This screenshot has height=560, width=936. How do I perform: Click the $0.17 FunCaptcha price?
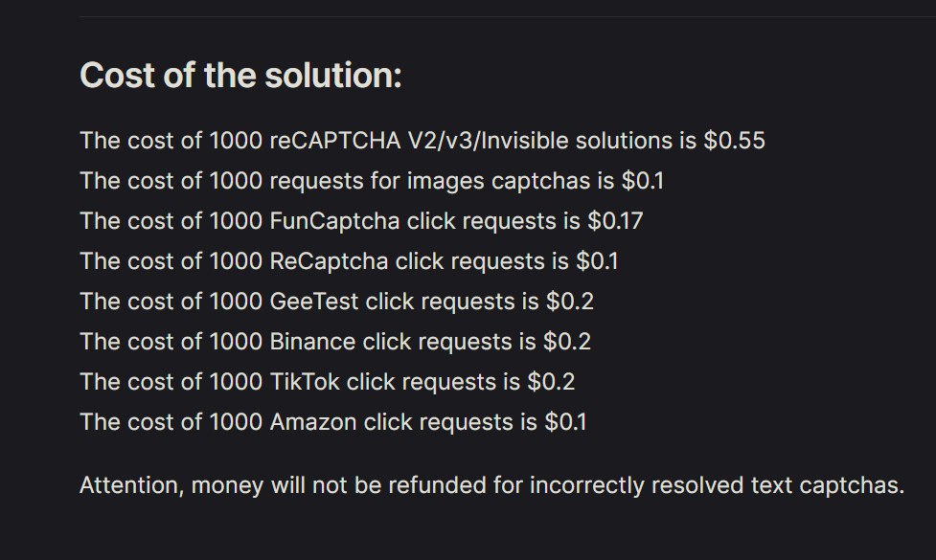click(x=615, y=221)
